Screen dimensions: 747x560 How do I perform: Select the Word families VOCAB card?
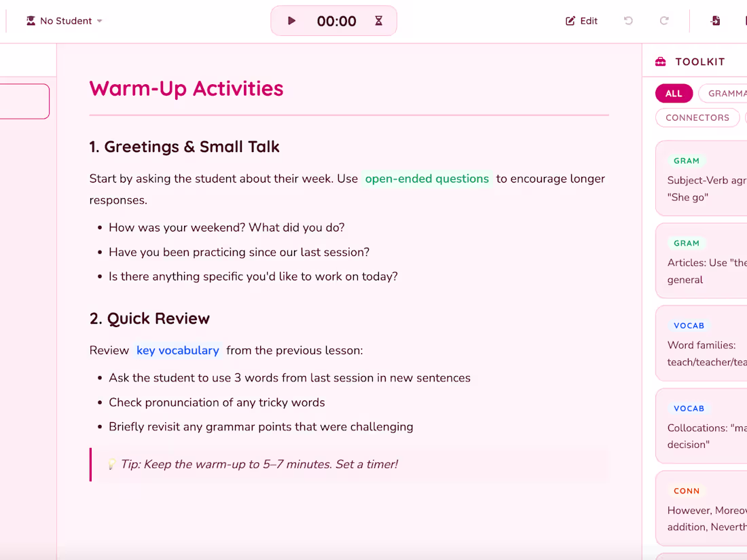706,343
